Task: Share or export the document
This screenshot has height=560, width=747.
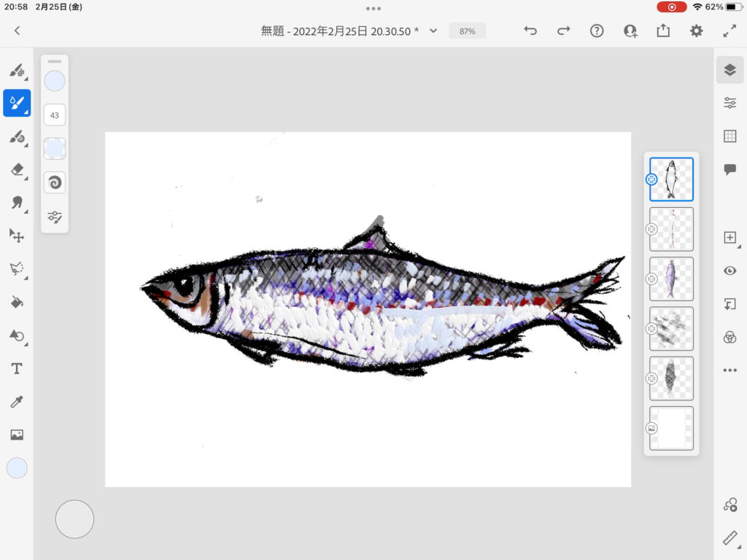Action: [x=663, y=31]
